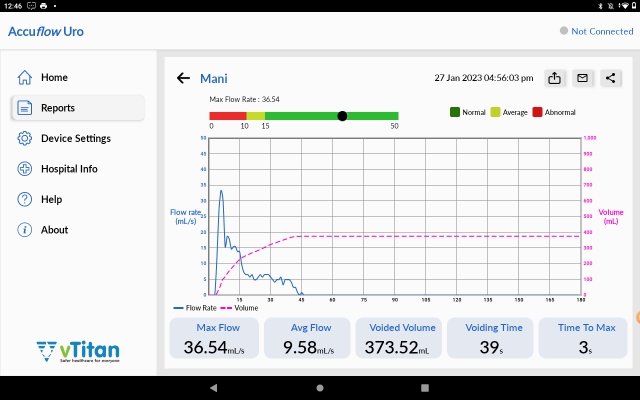This screenshot has width=640, height=400.
Task: Click the Voiding Time 39 card
Action: (490, 338)
